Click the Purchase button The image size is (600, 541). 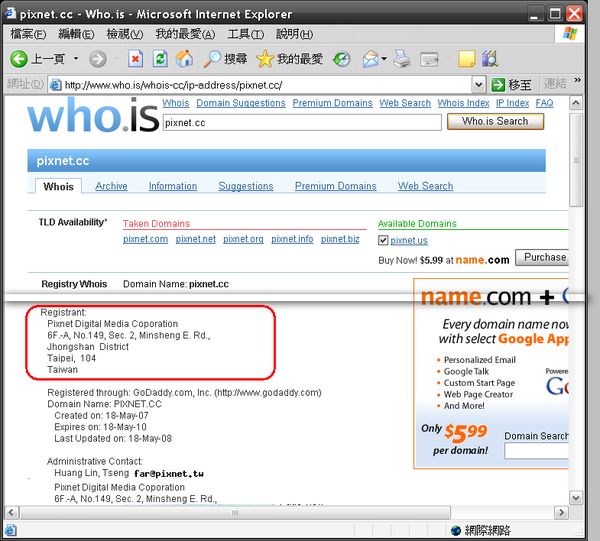(542, 257)
